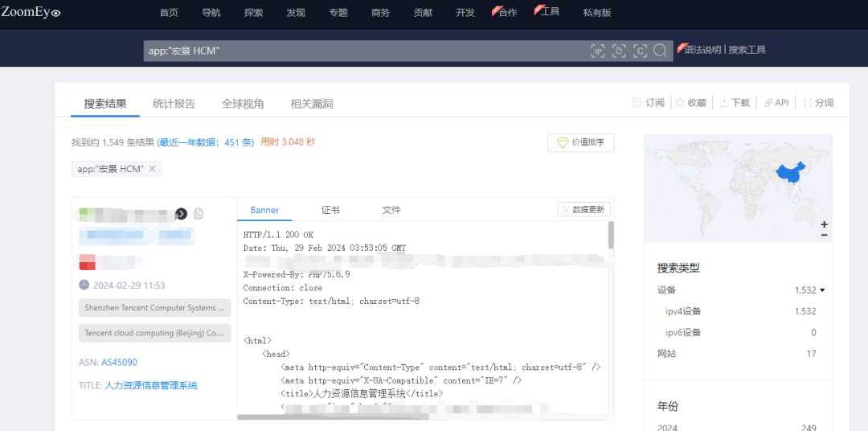Click the 2024-02-29 11:53 timestamp
Image resolution: width=868 pixels, height=431 pixels.
pos(129,285)
